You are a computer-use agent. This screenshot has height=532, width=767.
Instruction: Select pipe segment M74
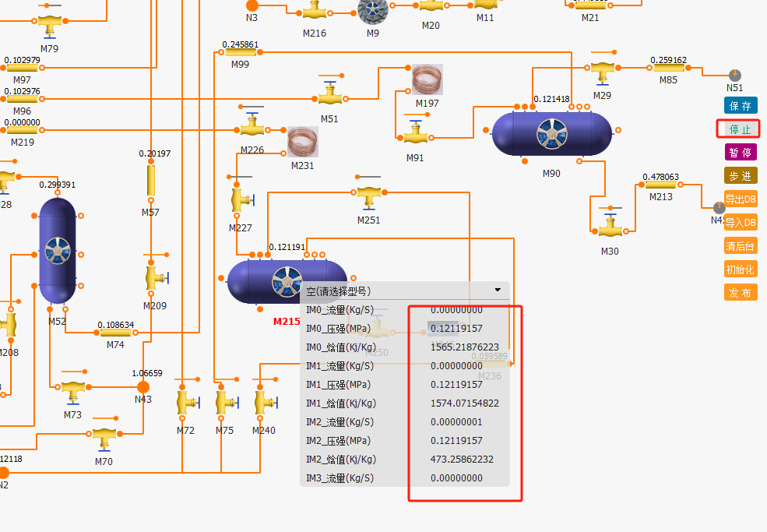click(x=116, y=333)
